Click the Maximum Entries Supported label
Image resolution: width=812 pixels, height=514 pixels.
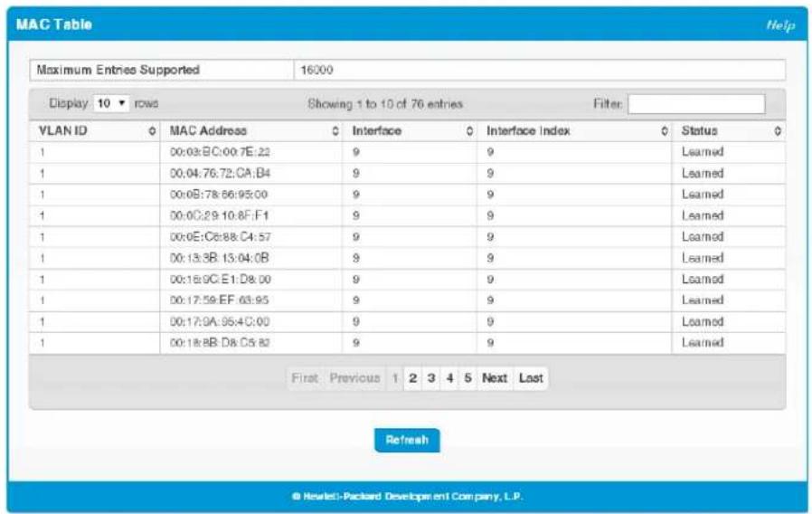click(118, 70)
